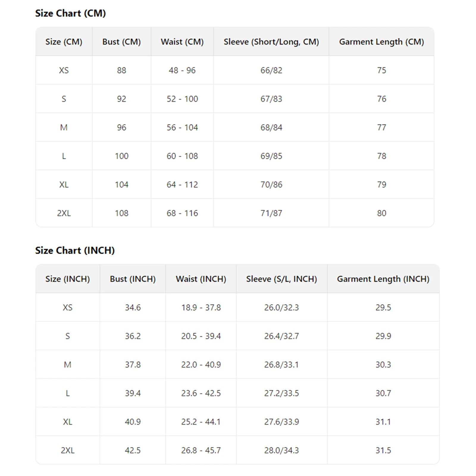Viewport: 476px width, 476px height.
Task: Select the sleeve cell '27.6/33.9'
Action: 281,422
